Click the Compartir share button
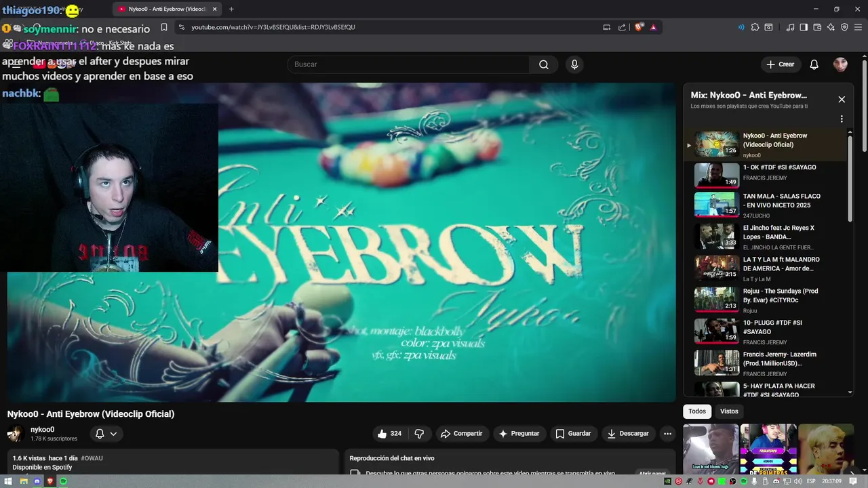 point(461,434)
